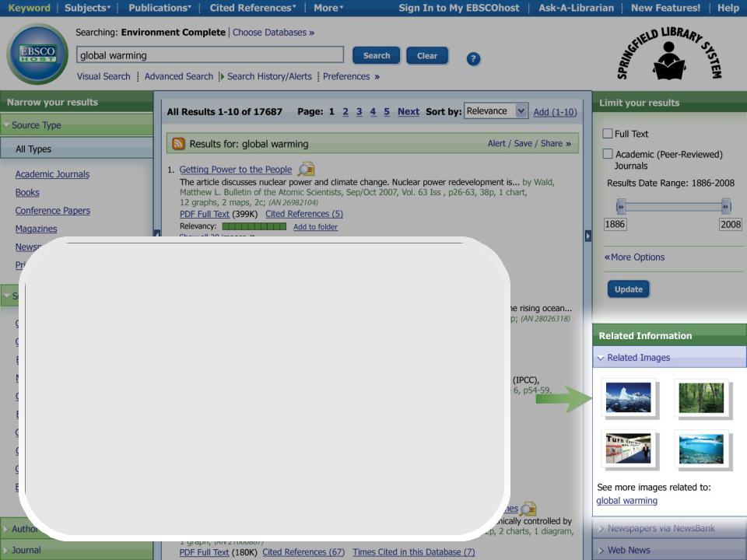Click Choose Databases link

pos(273,33)
